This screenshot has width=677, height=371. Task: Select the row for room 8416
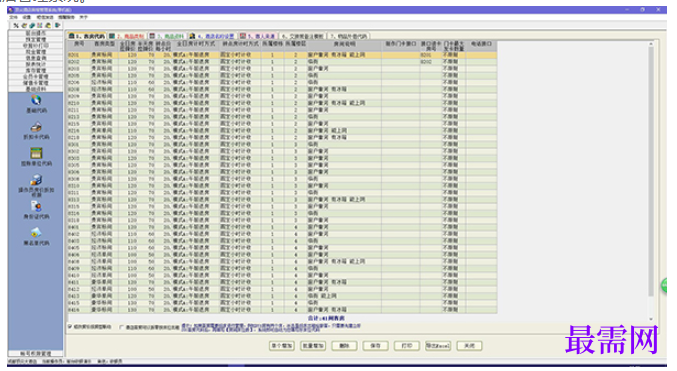click(282, 310)
